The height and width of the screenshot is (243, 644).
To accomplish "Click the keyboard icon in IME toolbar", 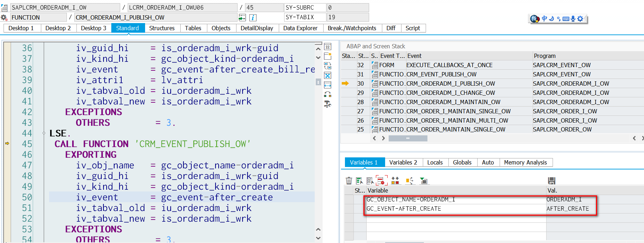I will [566, 19].
